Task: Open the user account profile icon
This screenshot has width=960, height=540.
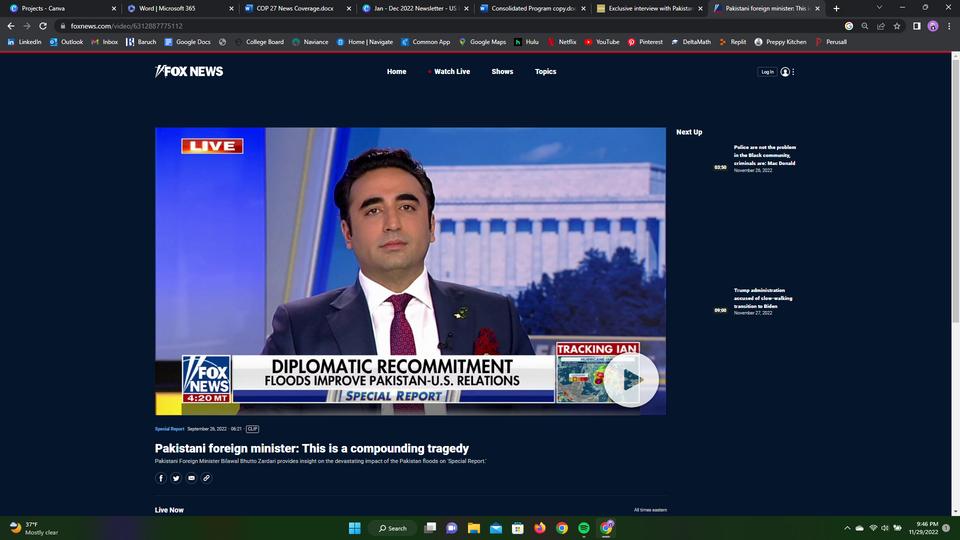Action: [x=785, y=72]
